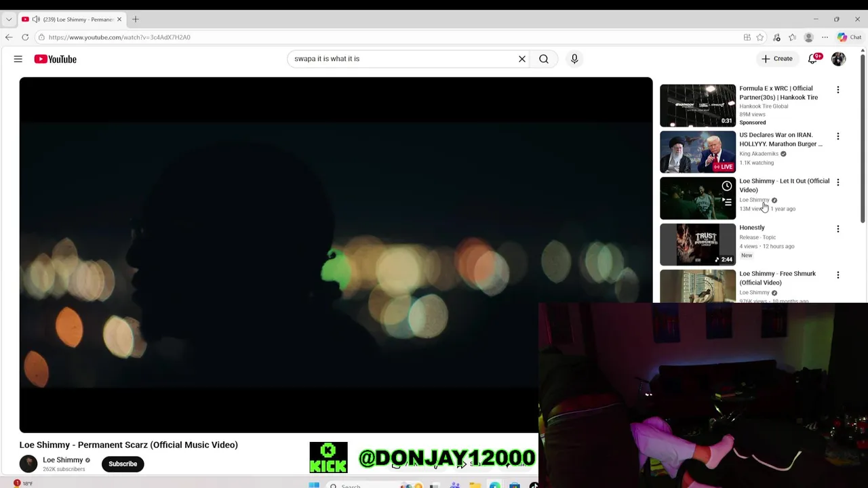Image resolution: width=868 pixels, height=488 pixels.
Task: Click the video player to pause
Action: click(336, 255)
